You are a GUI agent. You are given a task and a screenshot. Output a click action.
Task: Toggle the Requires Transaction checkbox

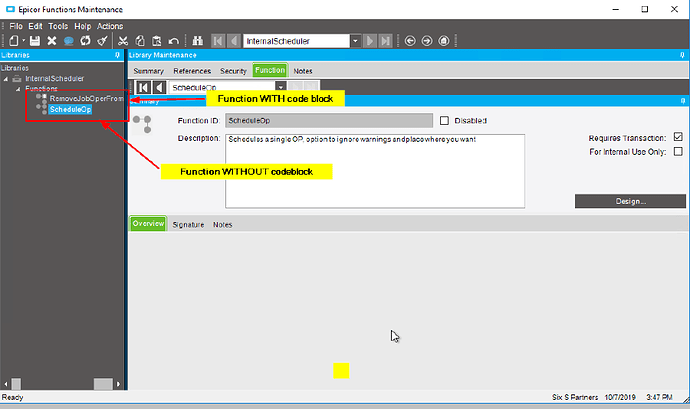pos(678,137)
